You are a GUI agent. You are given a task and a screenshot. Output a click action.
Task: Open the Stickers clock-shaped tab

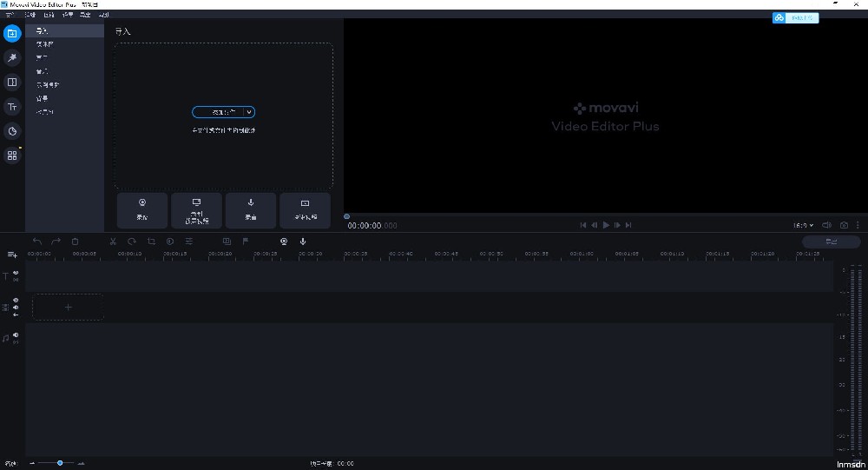point(12,131)
